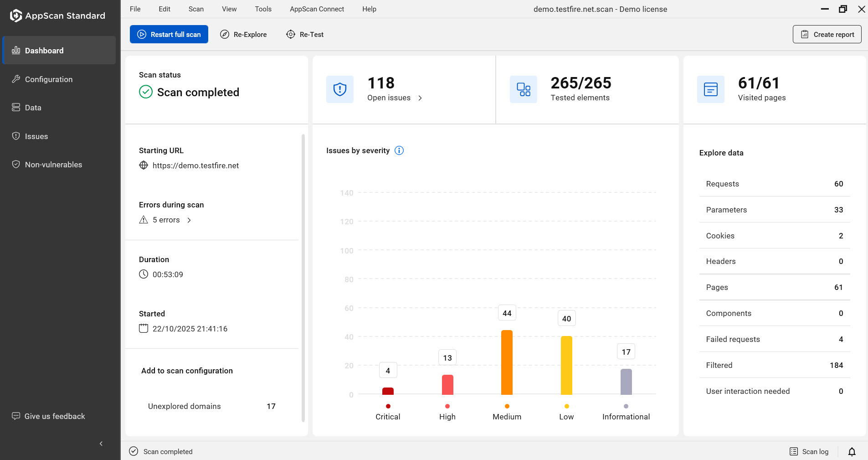Click the orange Medium severity bar
The width and height of the screenshot is (868, 460).
(507, 362)
